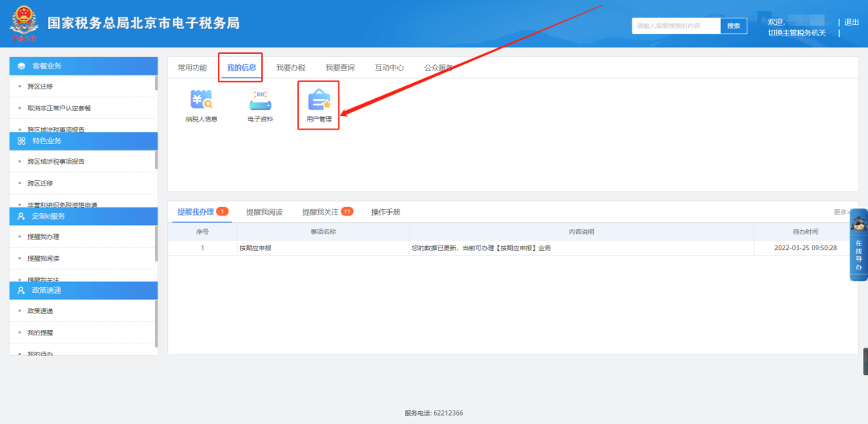Screen dimensions: 868x424
Task: Open the 电子资料 icon
Action: (260, 105)
